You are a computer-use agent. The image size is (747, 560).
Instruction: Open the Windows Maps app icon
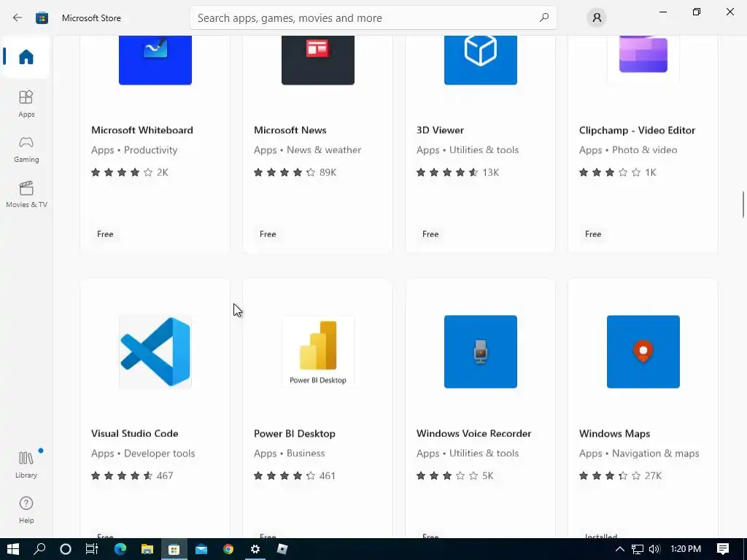(x=643, y=351)
